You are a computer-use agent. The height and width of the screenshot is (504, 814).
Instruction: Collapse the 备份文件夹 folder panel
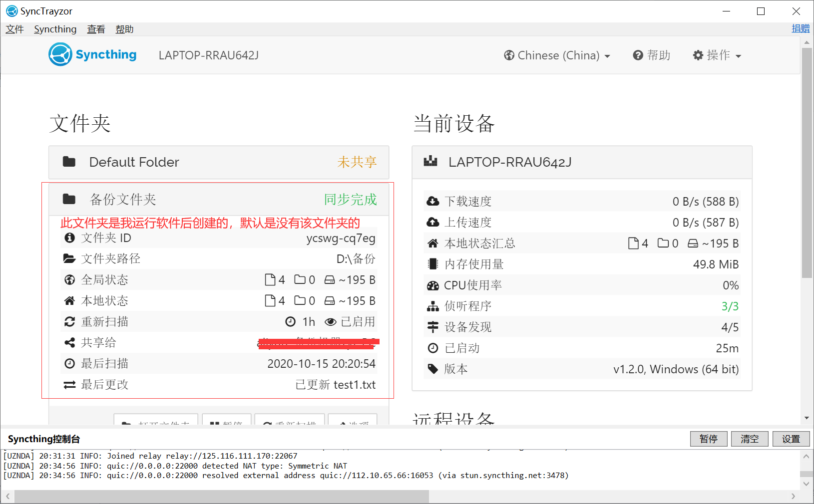pos(219,200)
